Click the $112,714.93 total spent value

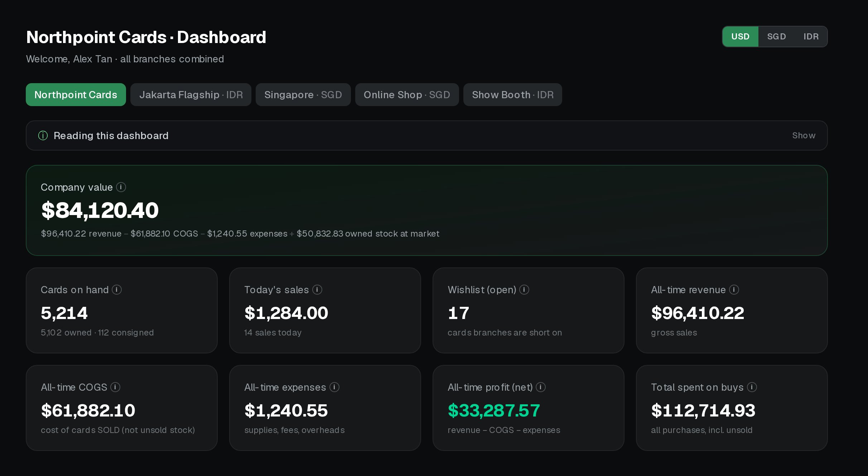coord(703,410)
